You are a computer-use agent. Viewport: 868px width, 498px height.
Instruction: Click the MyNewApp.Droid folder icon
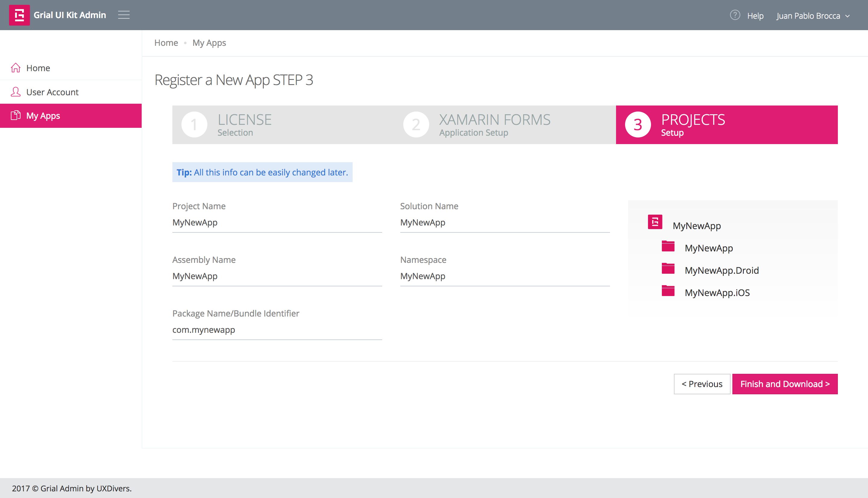[668, 269]
